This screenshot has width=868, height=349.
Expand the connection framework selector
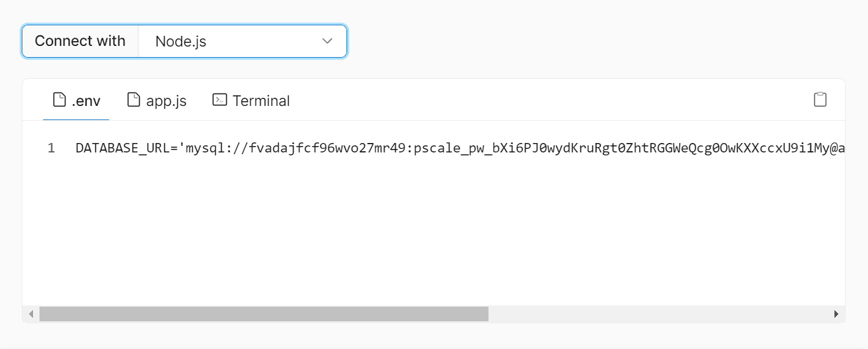click(x=242, y=41)
